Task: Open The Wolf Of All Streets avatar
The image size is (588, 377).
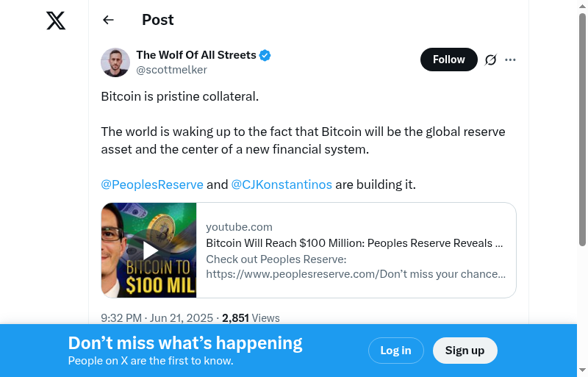Action: [115, 62]
